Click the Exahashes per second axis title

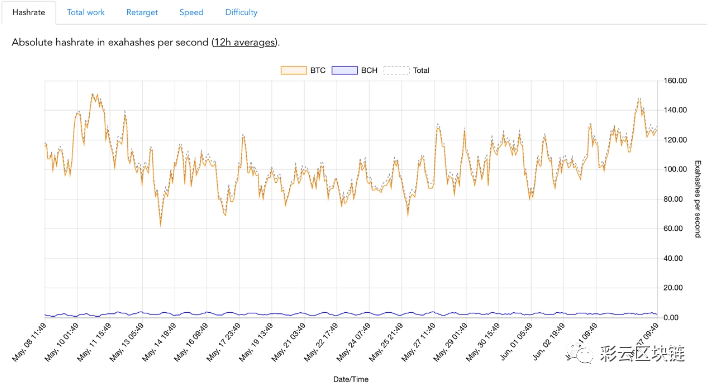coord(698,199)
